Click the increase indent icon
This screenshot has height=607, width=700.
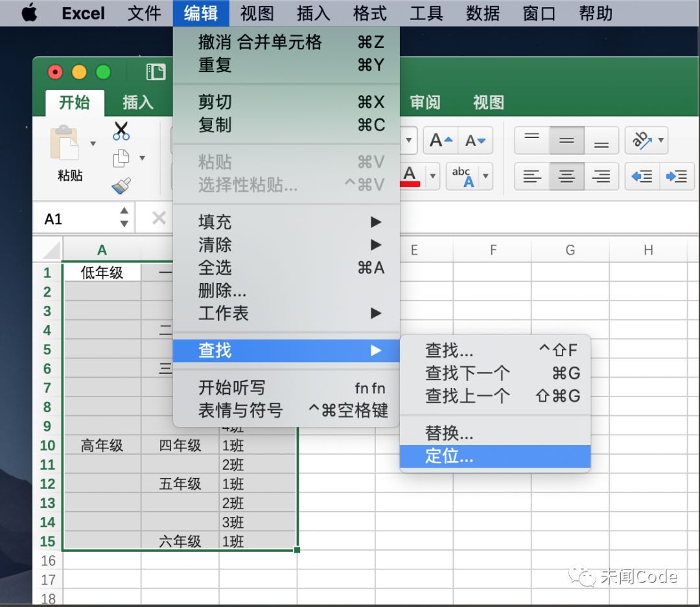coord(676,176)
